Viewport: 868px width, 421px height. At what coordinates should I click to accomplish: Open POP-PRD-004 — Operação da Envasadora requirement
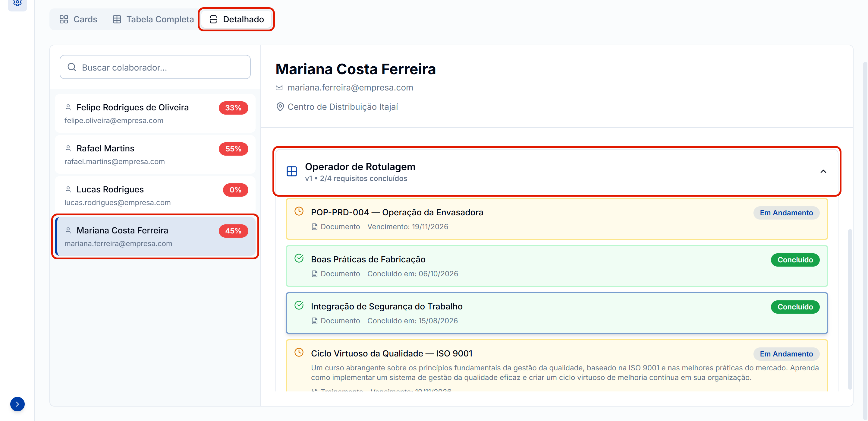[557, 219]
